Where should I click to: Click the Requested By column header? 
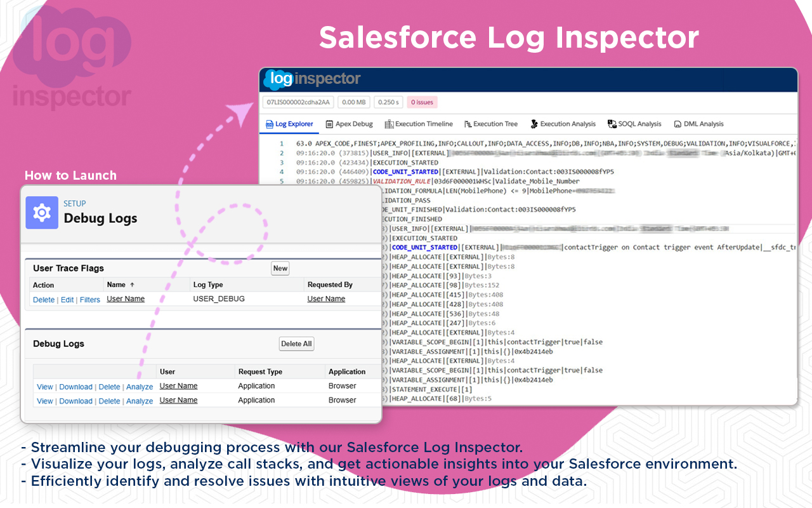[330, 284]
